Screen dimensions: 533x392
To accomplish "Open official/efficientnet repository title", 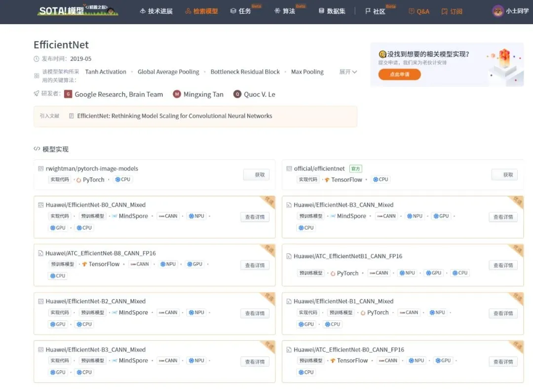I will pyautogui.click(x=319, y=169).
